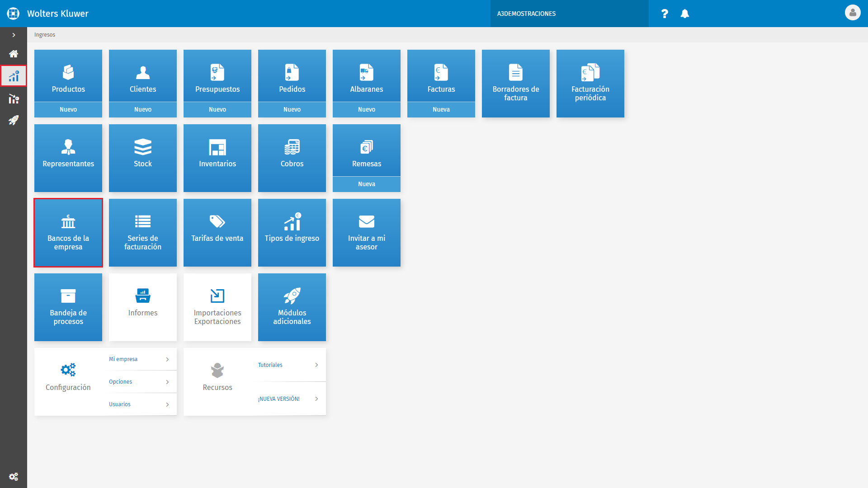The height and width of the screenshot is (488, 868).
Task: Open the Remesas tile
Action: [367, 150]
